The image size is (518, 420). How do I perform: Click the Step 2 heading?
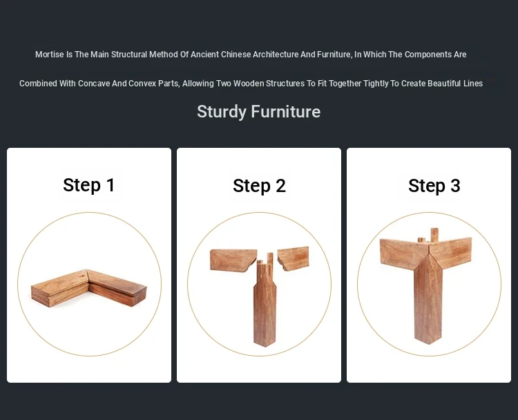259,186
